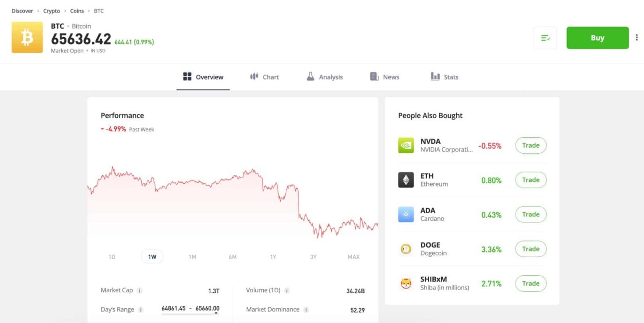Open the three-dot options menu
Viewport: 644px width, 323px height.
637,37
